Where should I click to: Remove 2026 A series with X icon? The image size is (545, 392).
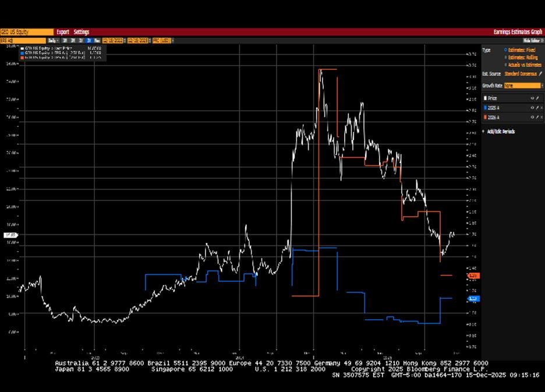[x=542, y=117]
